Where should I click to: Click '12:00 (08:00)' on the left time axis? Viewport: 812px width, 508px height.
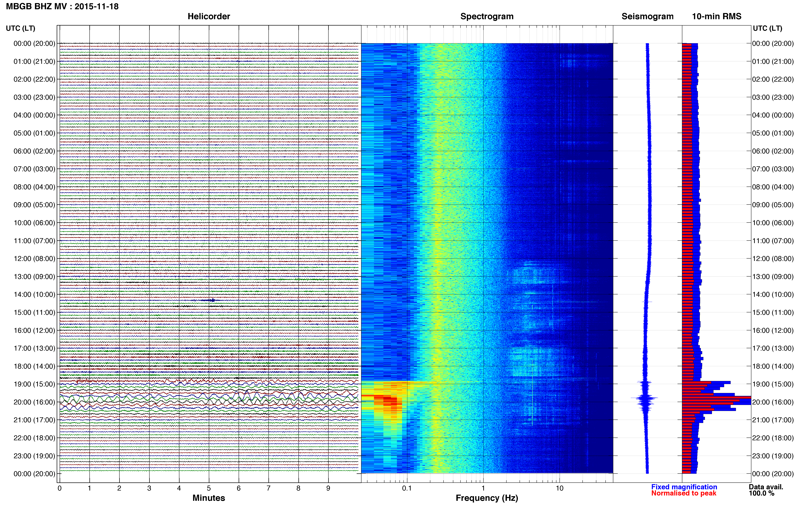coord(34,259)
